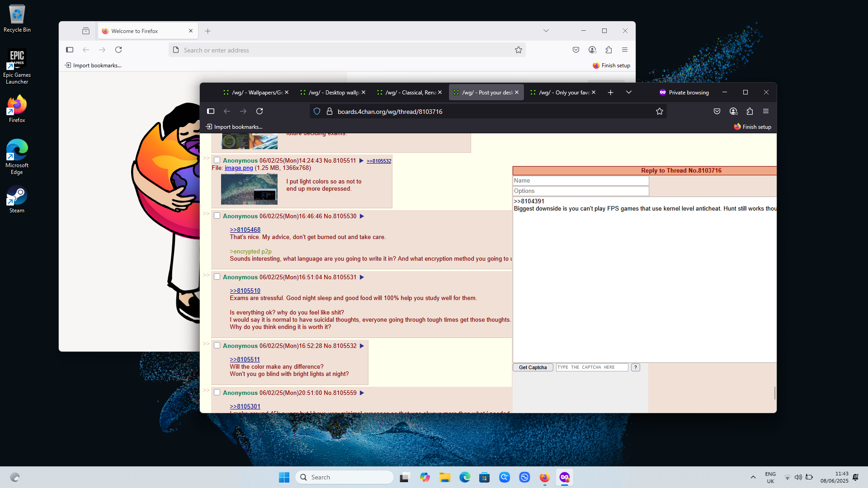Click the Get Captcha button
Screen dimensions: 868x488
pos(533,367)
